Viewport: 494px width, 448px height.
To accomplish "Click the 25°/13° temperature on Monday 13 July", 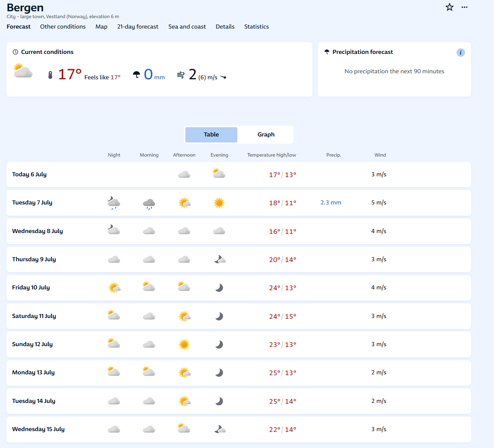I will (x=282, y=373).
